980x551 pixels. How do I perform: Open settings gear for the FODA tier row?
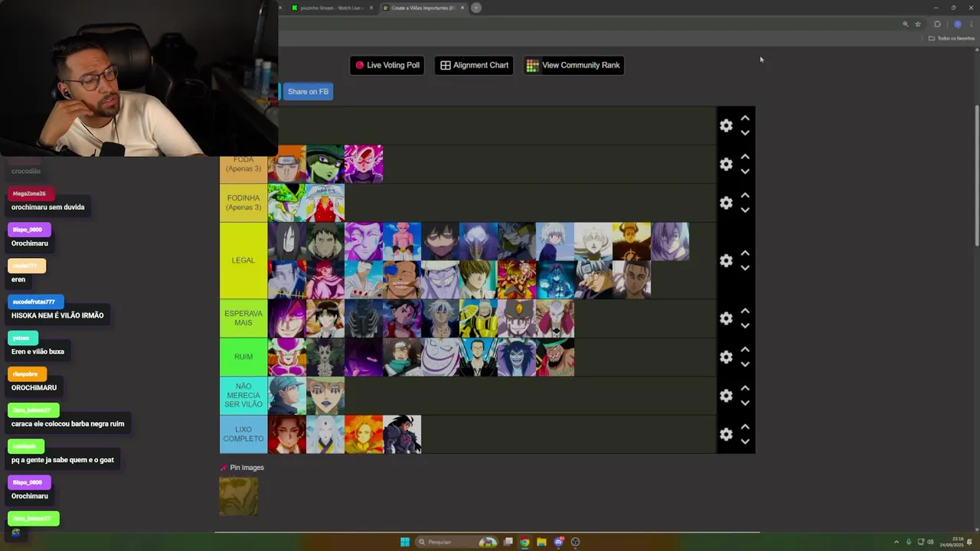tap(726, 165)
